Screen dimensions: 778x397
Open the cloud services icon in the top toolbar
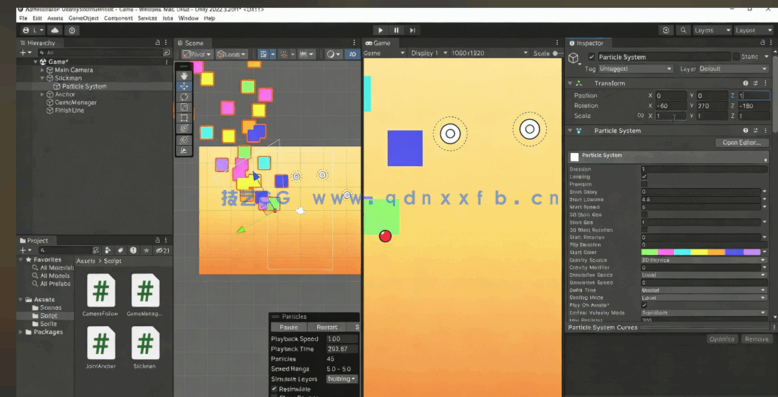click(x=55, y=30)
